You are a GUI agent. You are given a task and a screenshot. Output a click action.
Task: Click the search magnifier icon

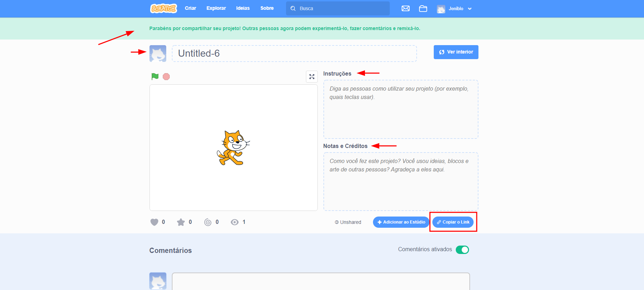click(x=293, y=8)
